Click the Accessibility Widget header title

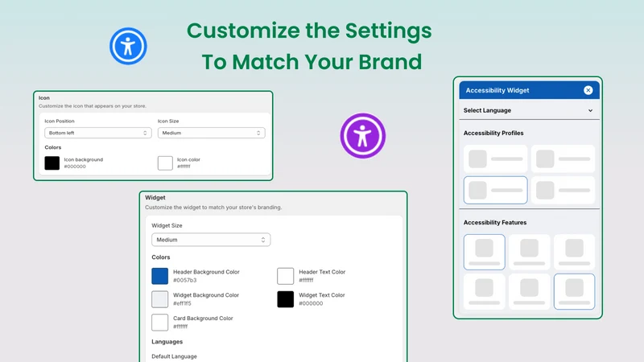click(x=497, y=90)
